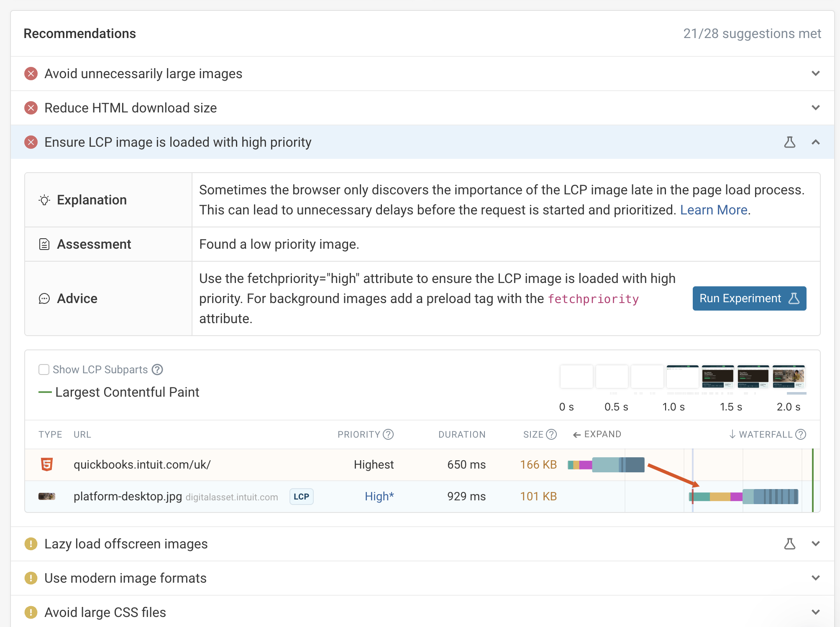Click the last filmstrip thumbnail at 2.0 s
Screen dimensions: 840x627
[788, 377]
